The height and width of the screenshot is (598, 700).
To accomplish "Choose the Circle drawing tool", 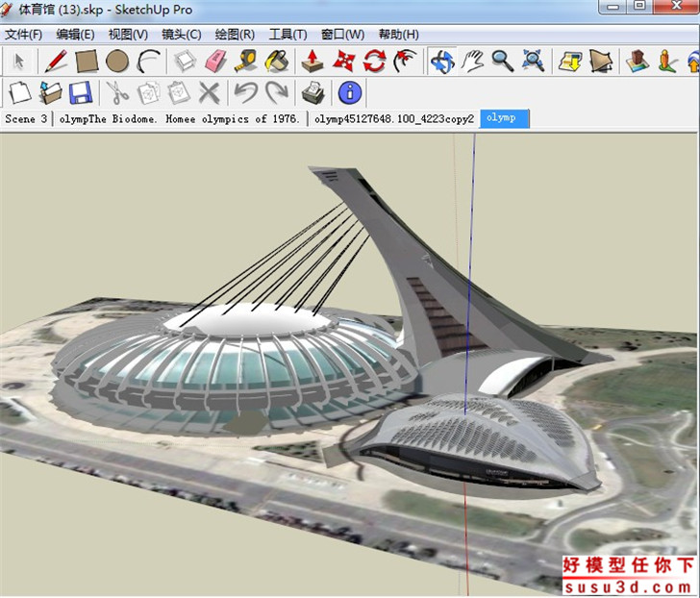I will point(117,62).
